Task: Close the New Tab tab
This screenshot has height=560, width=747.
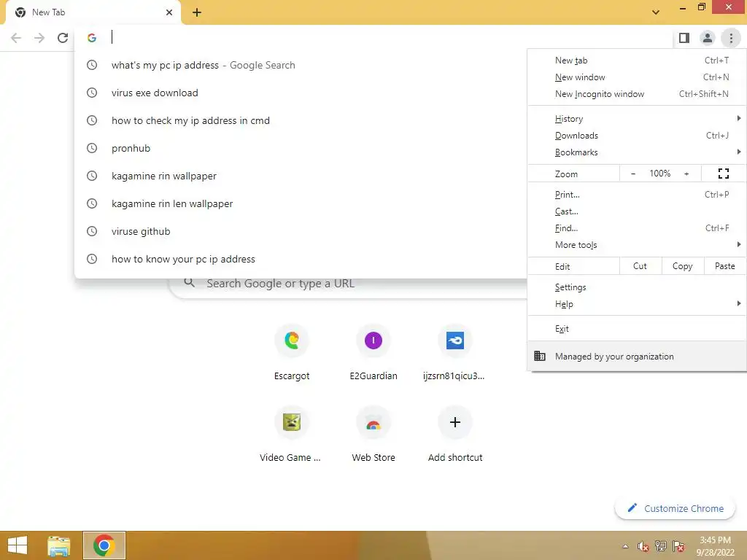Action: tap(169, 12)
